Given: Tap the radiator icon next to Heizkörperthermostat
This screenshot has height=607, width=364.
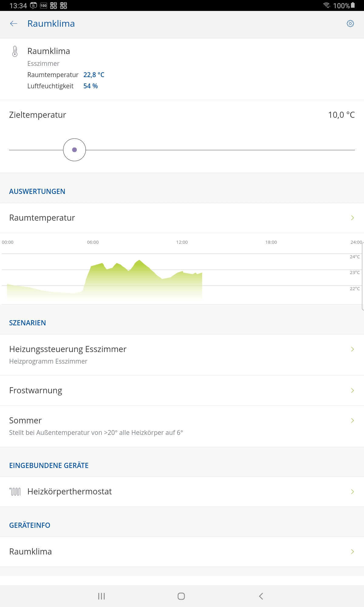Looking at the screenshot, I should tap(15, 491).
